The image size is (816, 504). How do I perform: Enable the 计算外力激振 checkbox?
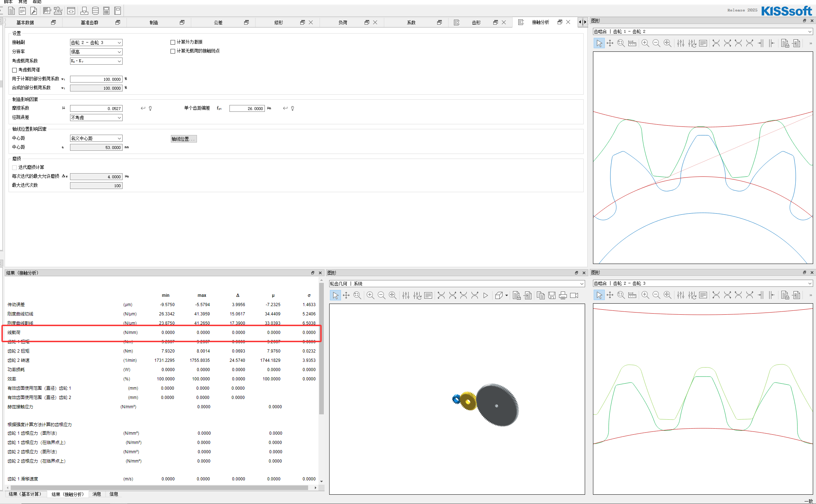173,42
